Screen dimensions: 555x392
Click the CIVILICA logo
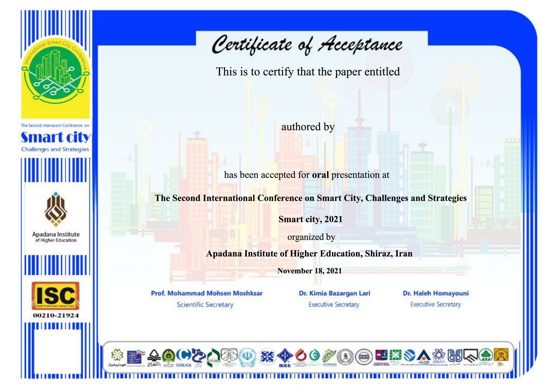(184, 358)
